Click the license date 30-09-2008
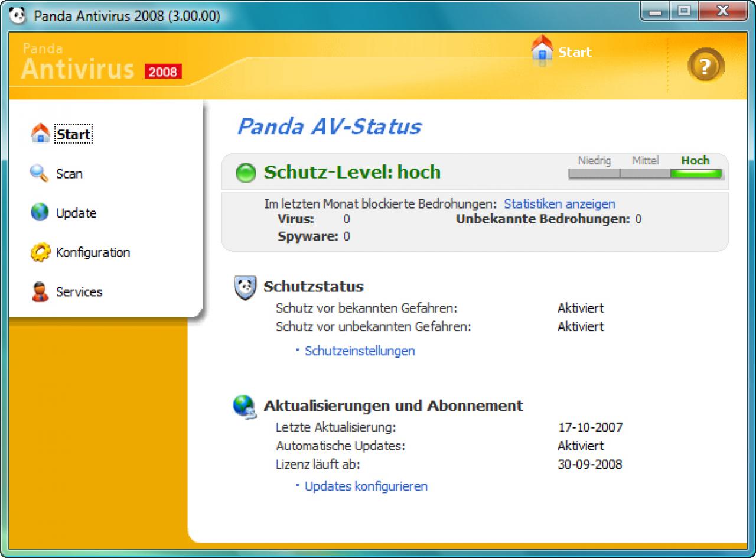This screenshot has width=756, height=558. 590,464
